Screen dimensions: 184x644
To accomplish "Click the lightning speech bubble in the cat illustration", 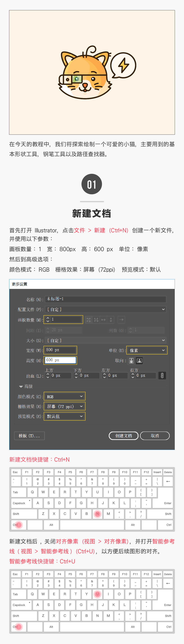I will coord(123,65).
